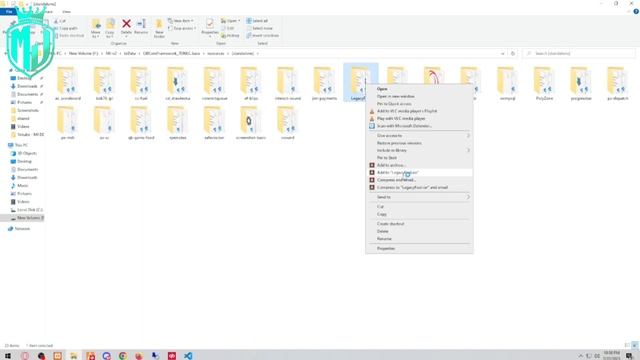Viewport: 640px width, 360px height.
Task: Open the File tab
Action: click(x=9, y=12)
